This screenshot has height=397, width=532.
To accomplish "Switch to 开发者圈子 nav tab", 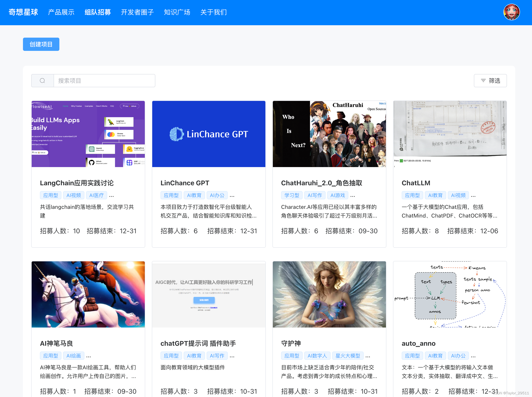I will [x=137, y=12].
